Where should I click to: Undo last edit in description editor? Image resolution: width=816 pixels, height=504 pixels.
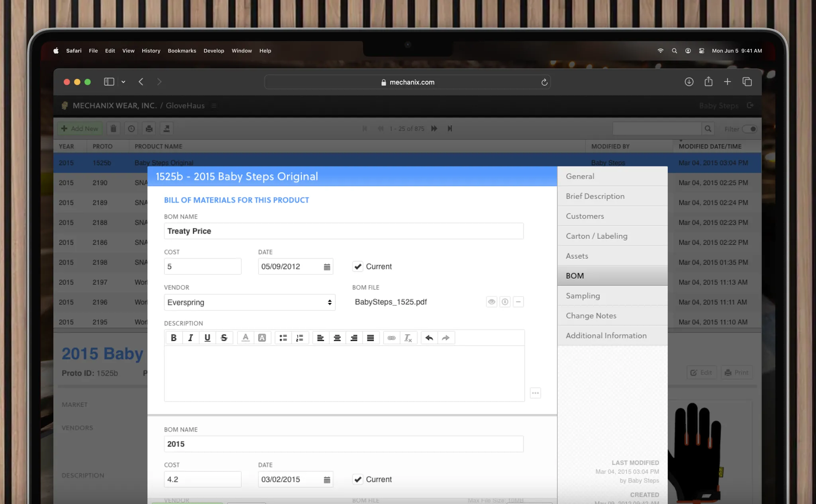tap(429, 338)
